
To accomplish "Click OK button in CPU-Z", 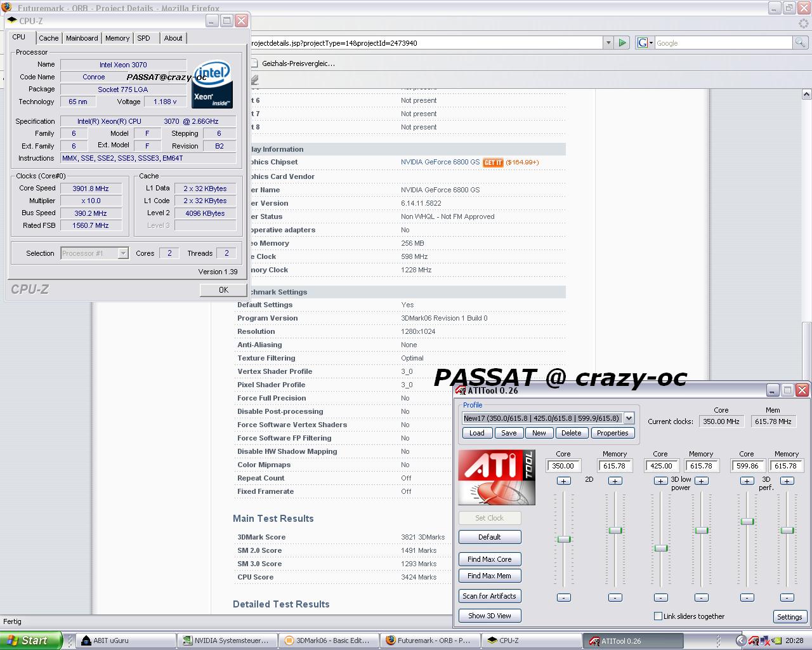I will 223,289.
